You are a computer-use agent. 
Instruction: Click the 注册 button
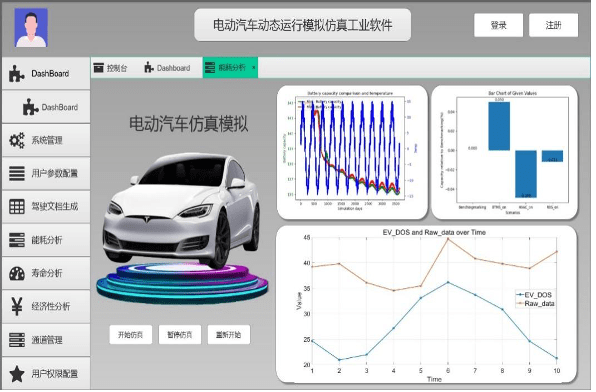[553, 25]
